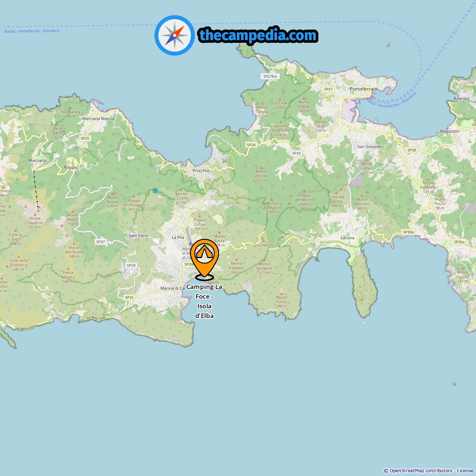The image size is (476, 476).
Task: Click the compass logo icon
Action: [x=174, y=35]
